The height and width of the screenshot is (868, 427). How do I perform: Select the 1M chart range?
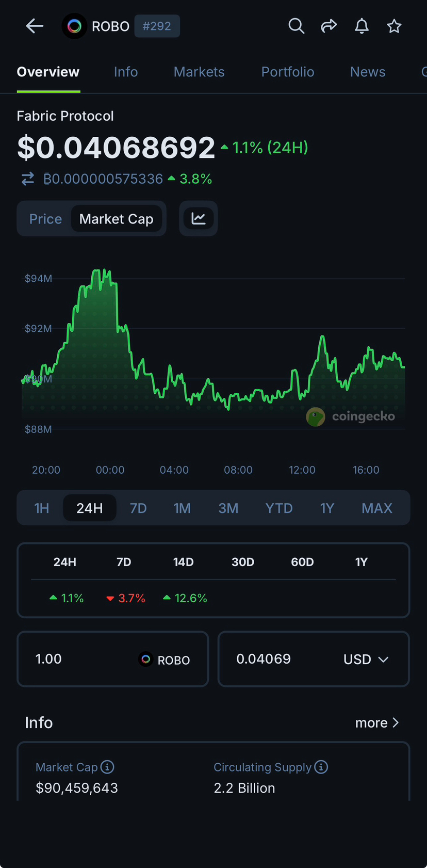tap(182, 508)
